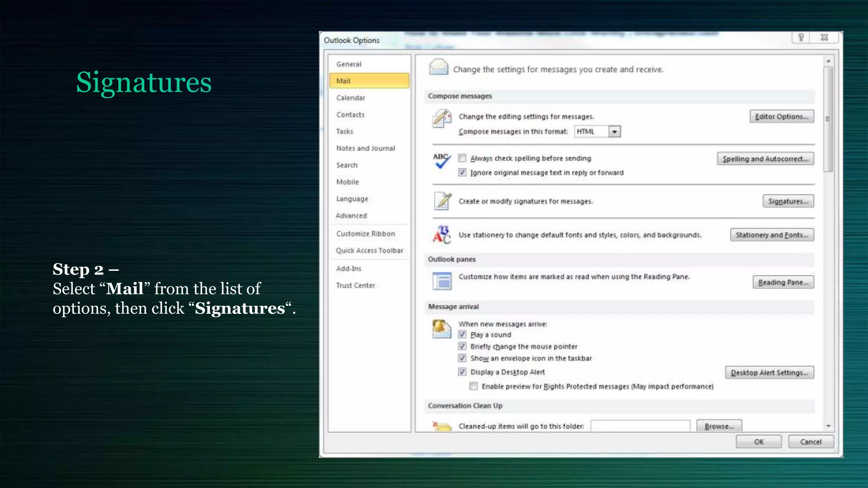Image resolution: width=868 pixels, height=488 pixels.
Task: Click the ABC spelling check icon
Action: [x=442, y=161]
